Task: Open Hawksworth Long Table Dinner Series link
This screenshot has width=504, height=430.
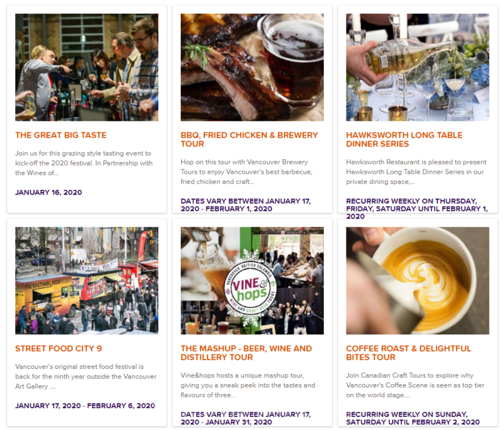Action: coord(404,139)
